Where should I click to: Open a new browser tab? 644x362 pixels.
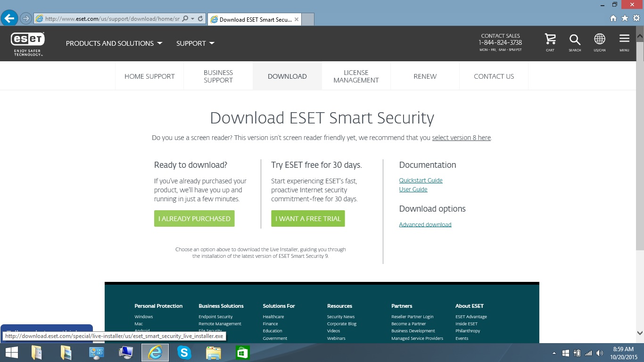[x=308, y=19]
